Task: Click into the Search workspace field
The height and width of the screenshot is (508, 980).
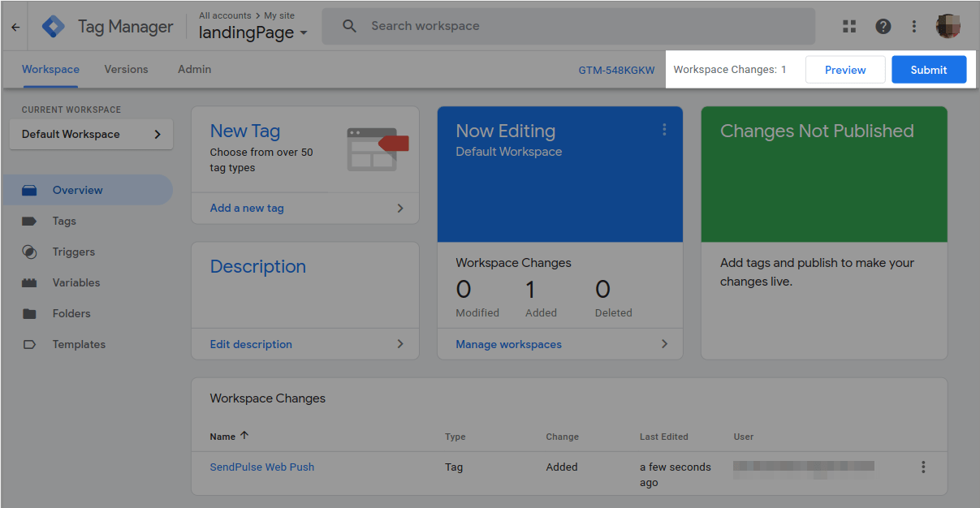Action: [x=568, y=26]
